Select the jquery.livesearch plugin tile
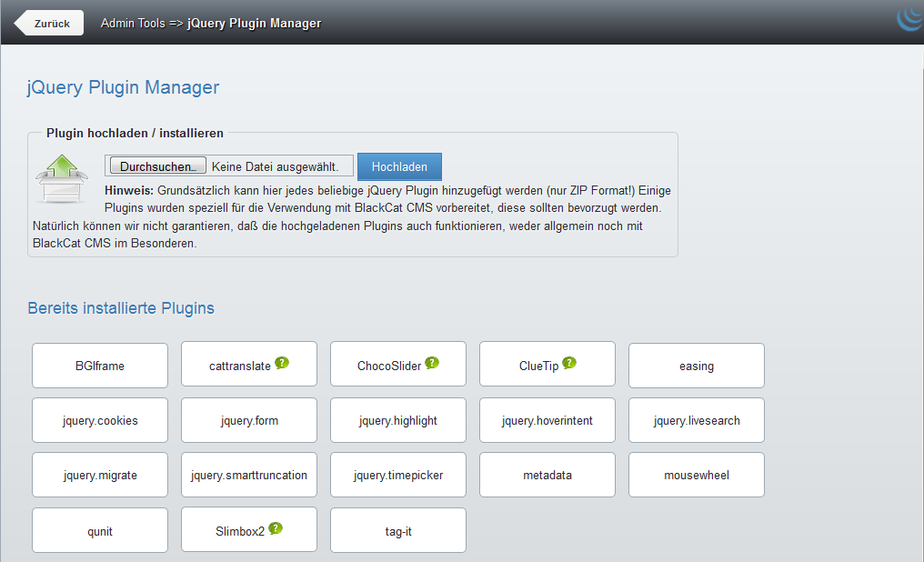Screen dimensions: 924x562 (x=697, y=420)
